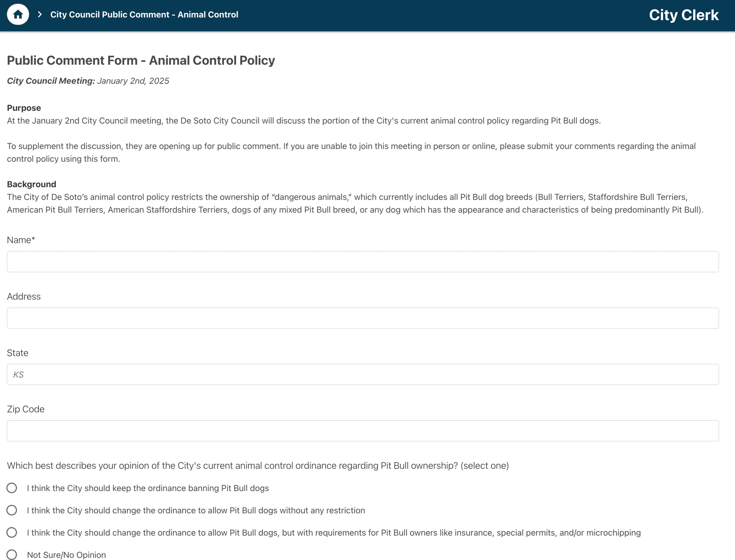735x560 pixels.
Task: Click the Zip Code field label
Action: pos(26,409)
